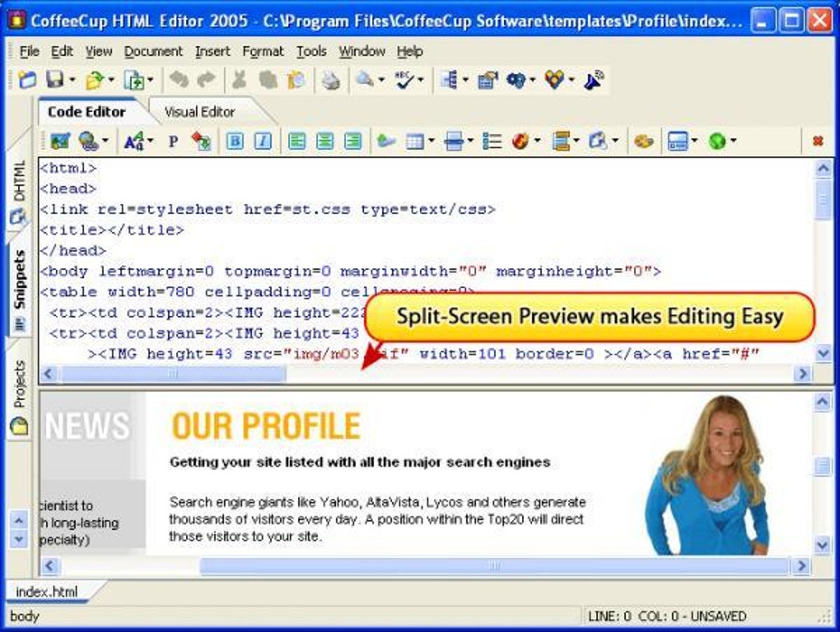The width and height of the screenshot is (840, 632).
Task: Click the horizontal rule icon
Action: coord(454,142)
